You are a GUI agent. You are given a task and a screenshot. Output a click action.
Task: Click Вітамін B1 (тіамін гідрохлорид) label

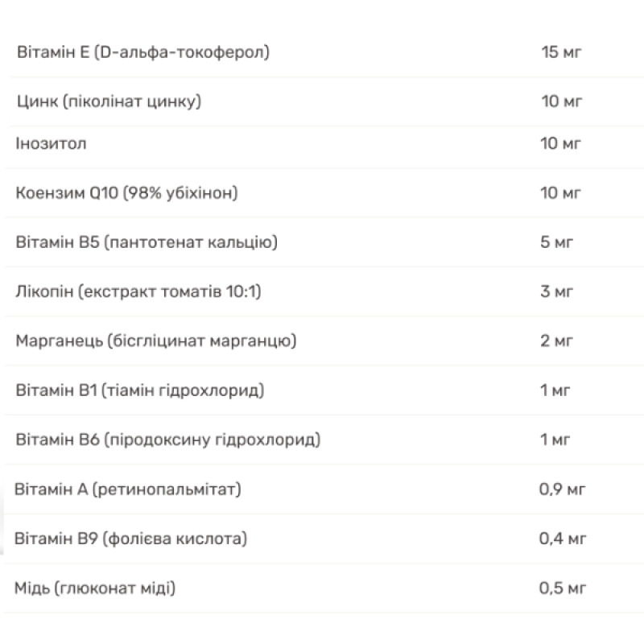coord(139,390)
